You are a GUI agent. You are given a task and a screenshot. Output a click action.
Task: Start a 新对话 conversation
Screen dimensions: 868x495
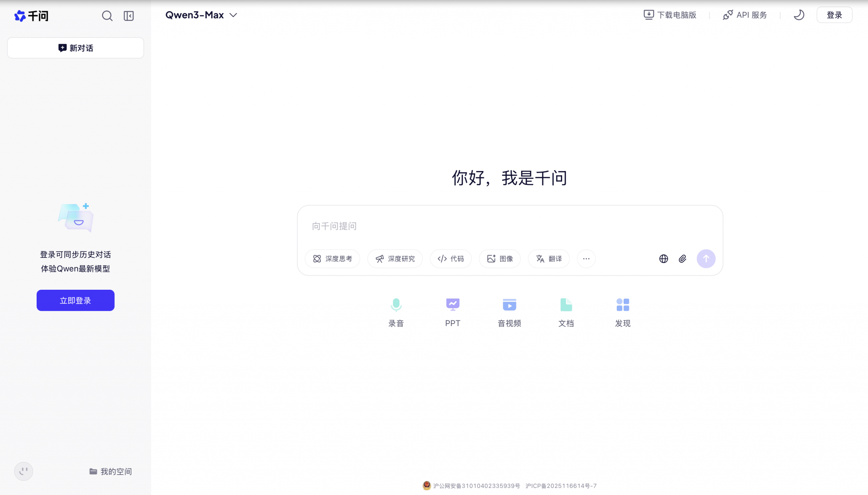coord(75,47)
